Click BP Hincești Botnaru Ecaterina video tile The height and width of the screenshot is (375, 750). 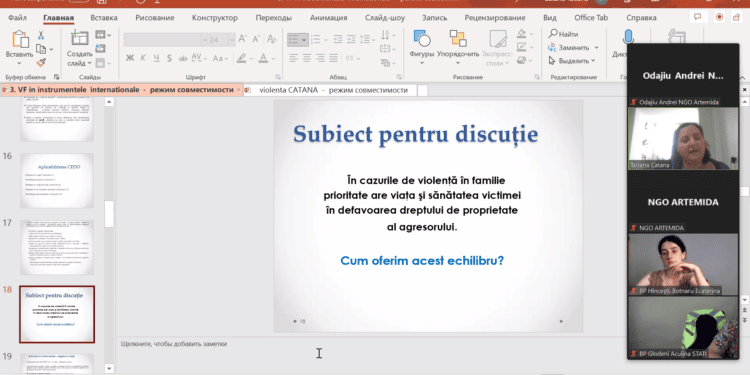[x=683, y=265]
